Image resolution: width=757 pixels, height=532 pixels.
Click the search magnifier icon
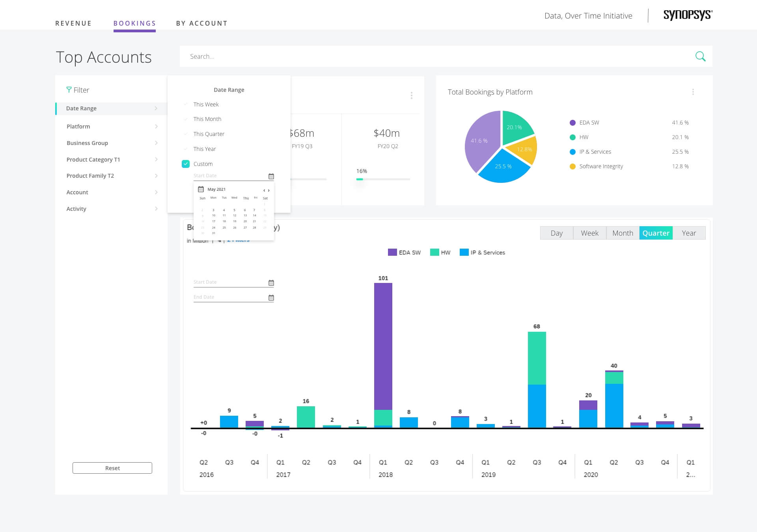tap(700, 56)
